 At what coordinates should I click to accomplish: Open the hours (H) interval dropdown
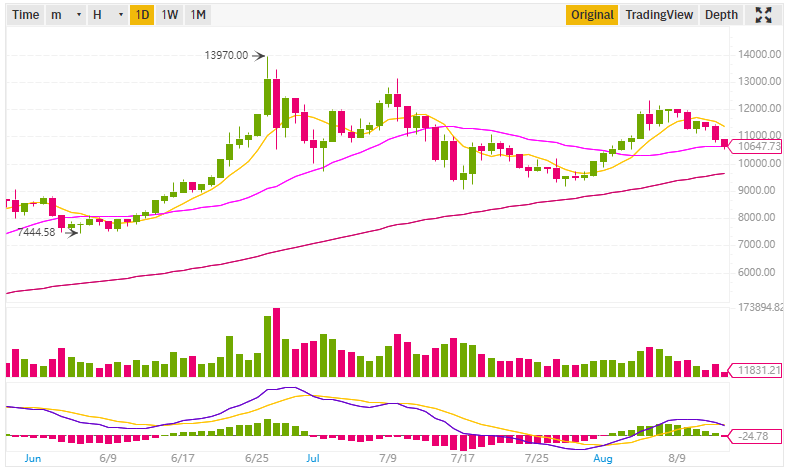point(106,15)
